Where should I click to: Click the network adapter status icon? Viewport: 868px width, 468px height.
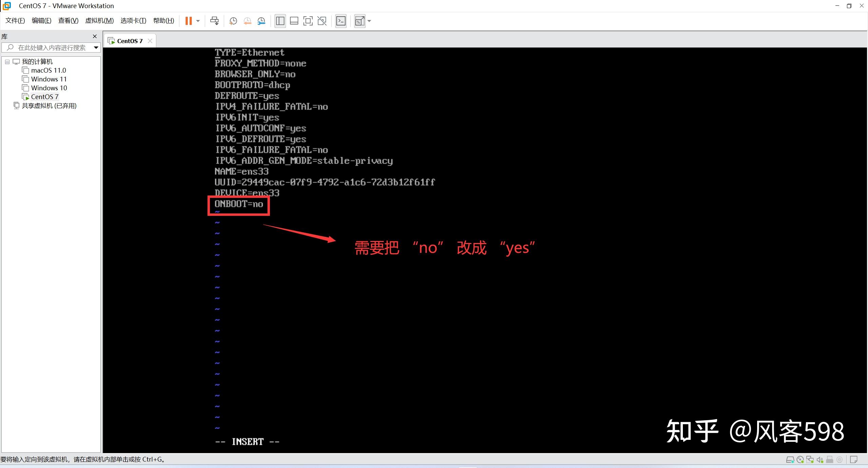pos(809,460)
